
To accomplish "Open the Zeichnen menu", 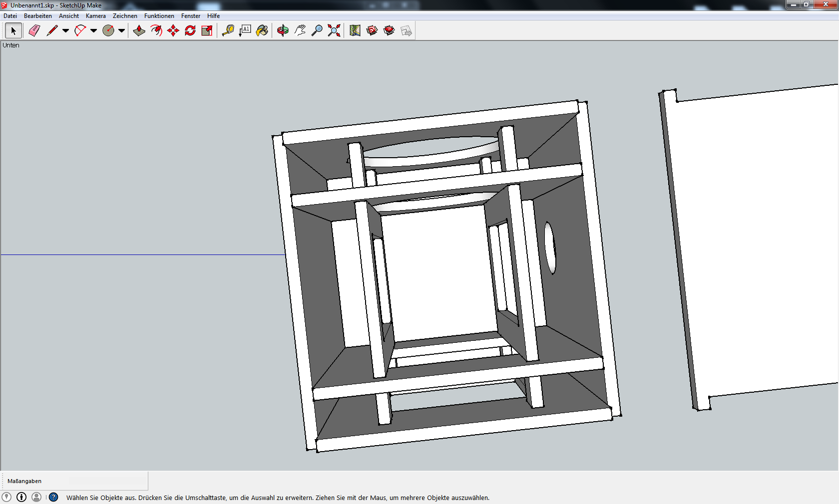I will tap(125, 16).
